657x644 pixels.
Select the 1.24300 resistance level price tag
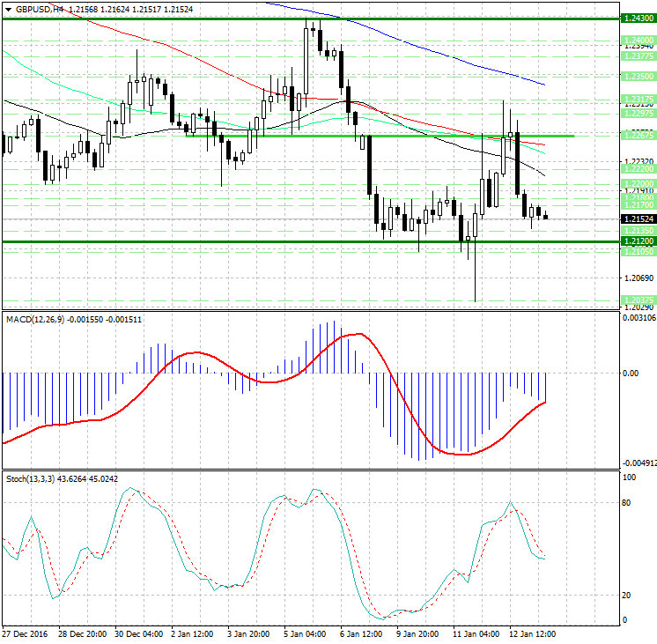pyautogui.click(x=637, y=19)
